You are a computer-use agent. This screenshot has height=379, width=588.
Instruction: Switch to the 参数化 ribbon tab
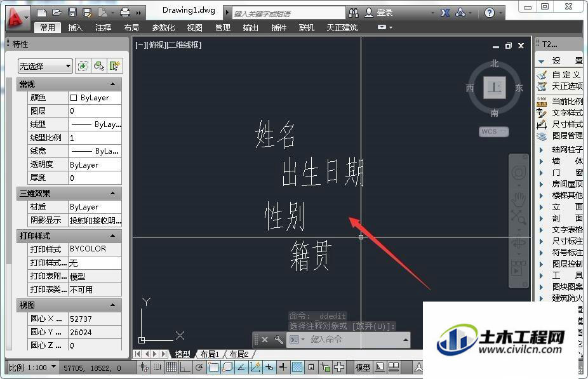click(x=163, y=28)
